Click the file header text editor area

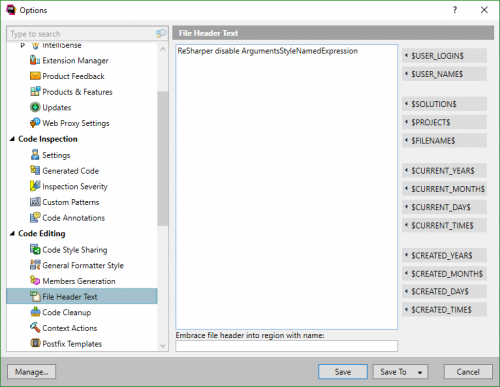coord(287,187)
